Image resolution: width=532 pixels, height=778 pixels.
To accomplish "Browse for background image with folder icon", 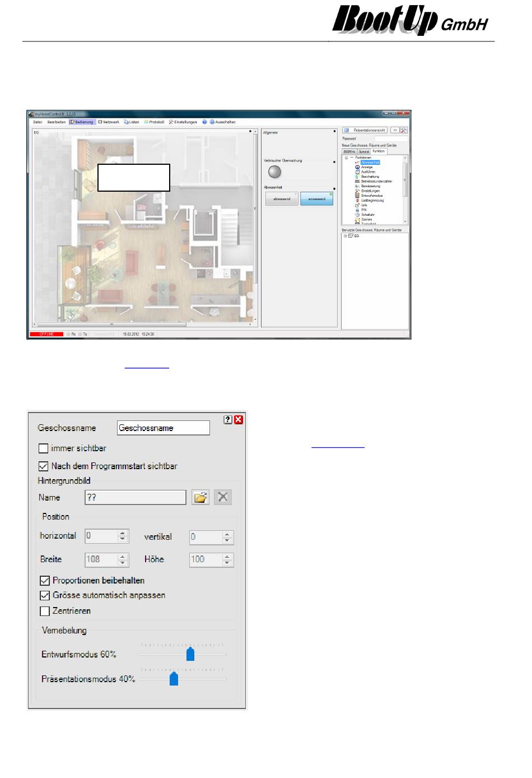I will point(200,497).
